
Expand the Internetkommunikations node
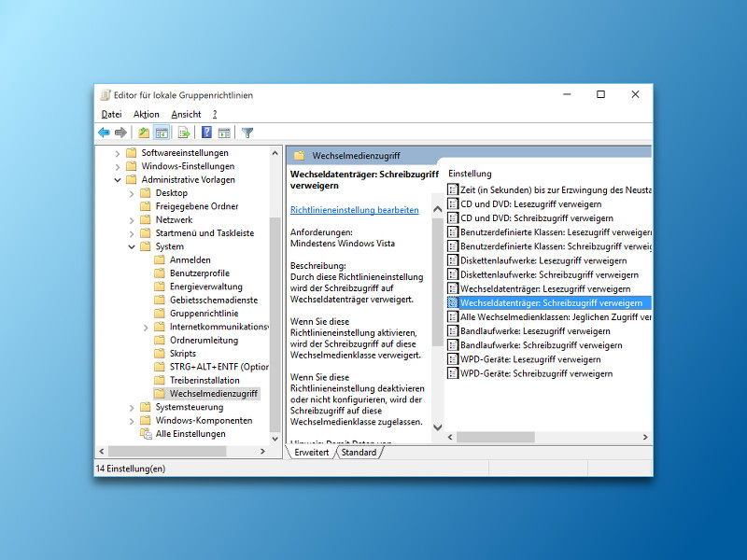tap(147, 328)
